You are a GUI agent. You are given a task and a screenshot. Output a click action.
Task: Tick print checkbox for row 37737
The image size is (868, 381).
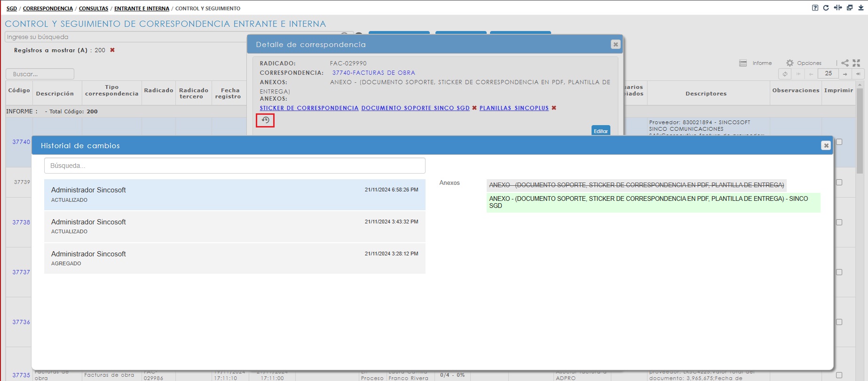(839, 272)
